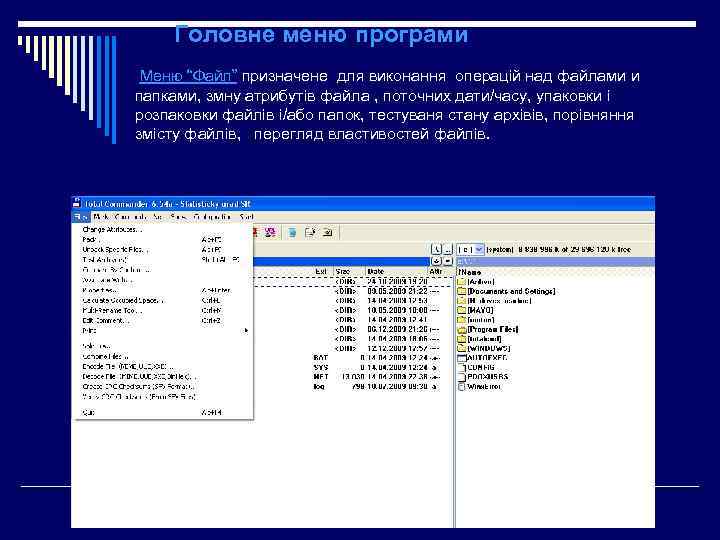Open the directory history dropdown arrow
Viewport: 720px width, 540px height.
click(x=448, y=261)
